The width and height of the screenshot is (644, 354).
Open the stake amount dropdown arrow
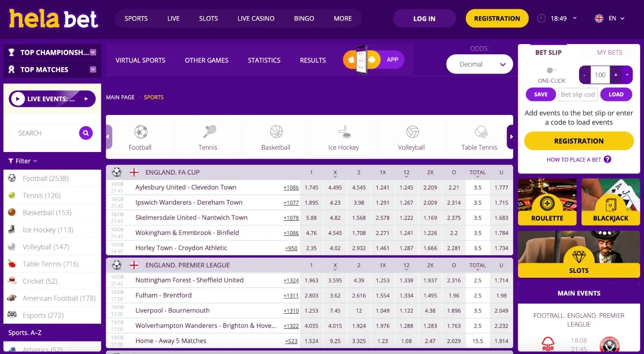coord(627,75)
